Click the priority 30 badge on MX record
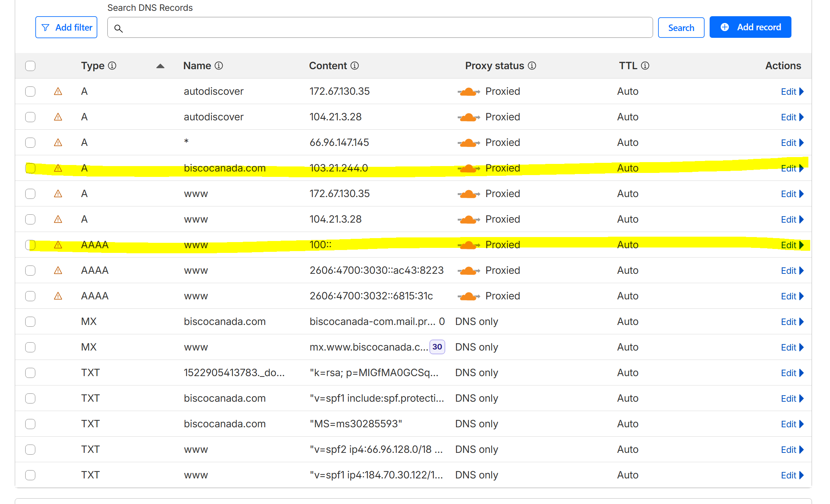Screen dimensions: 830x504 click(x=437, y=347)
